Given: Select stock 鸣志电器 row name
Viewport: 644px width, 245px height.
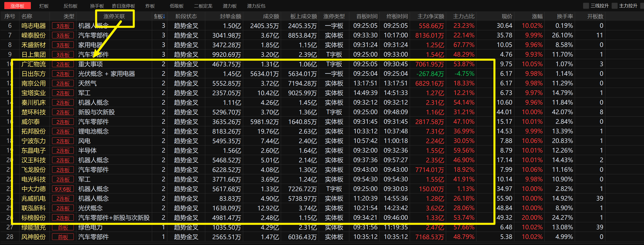Looking at the screenshot, I should 34,26.
